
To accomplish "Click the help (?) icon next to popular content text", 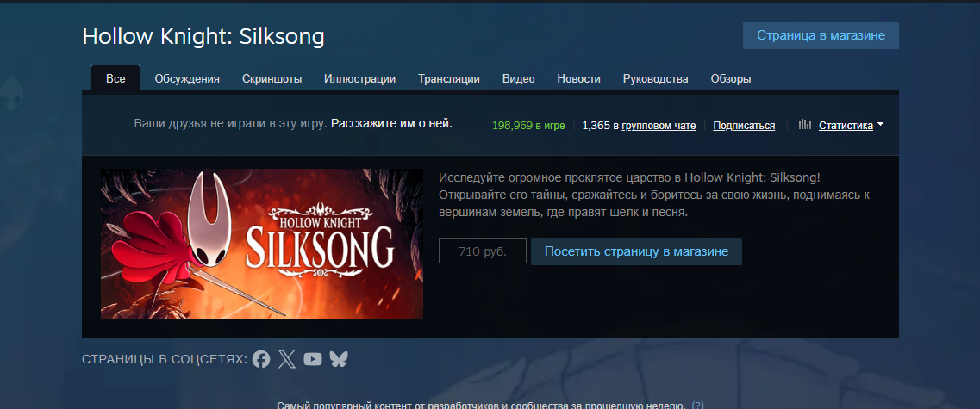I will (x=697, y=405).
